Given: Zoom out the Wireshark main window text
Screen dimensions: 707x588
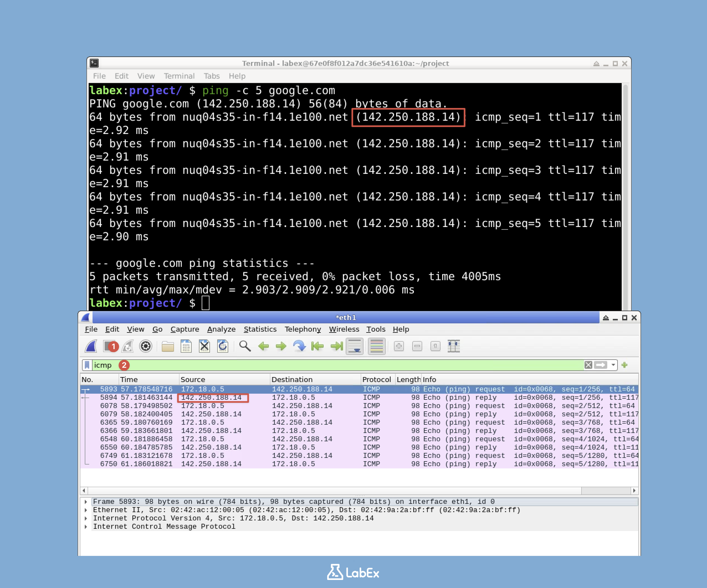Looking at the screenshot, I should click(417, 346).
